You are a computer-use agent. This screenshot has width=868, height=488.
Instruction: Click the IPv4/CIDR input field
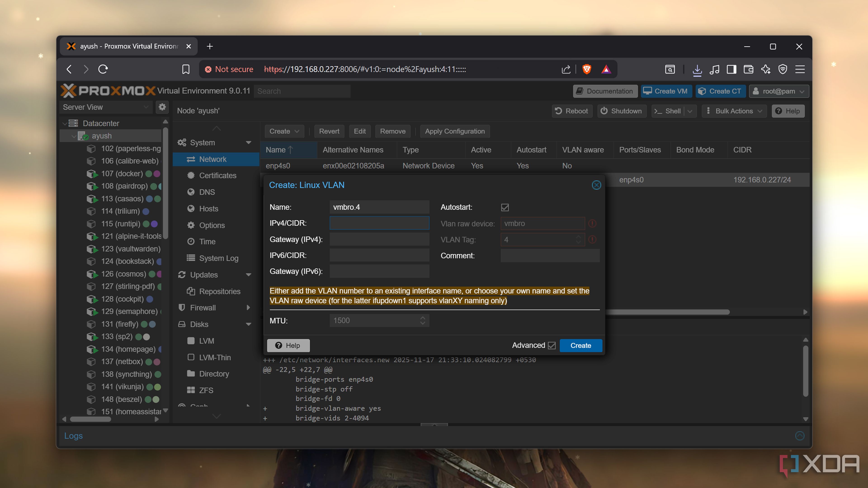[379, 223]
